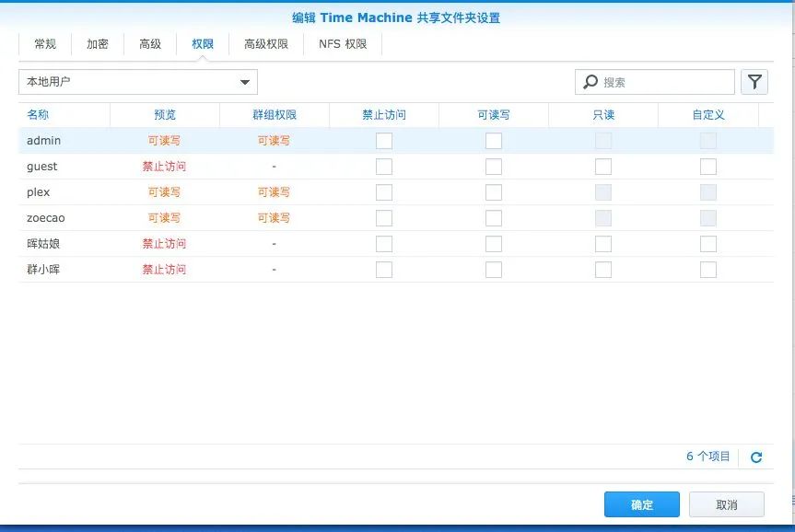Check 只读 for 晖姑娘

[x=602, y=244]
